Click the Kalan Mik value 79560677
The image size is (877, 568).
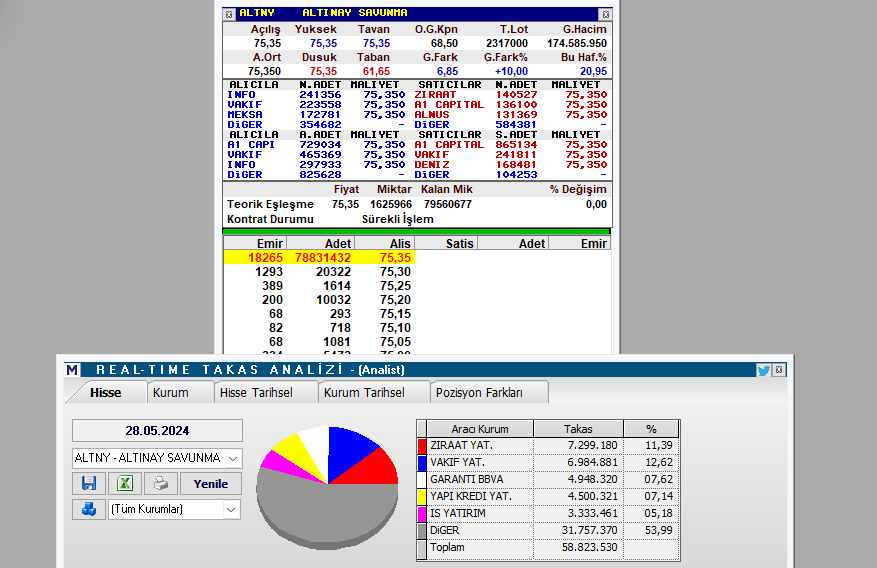447,205
